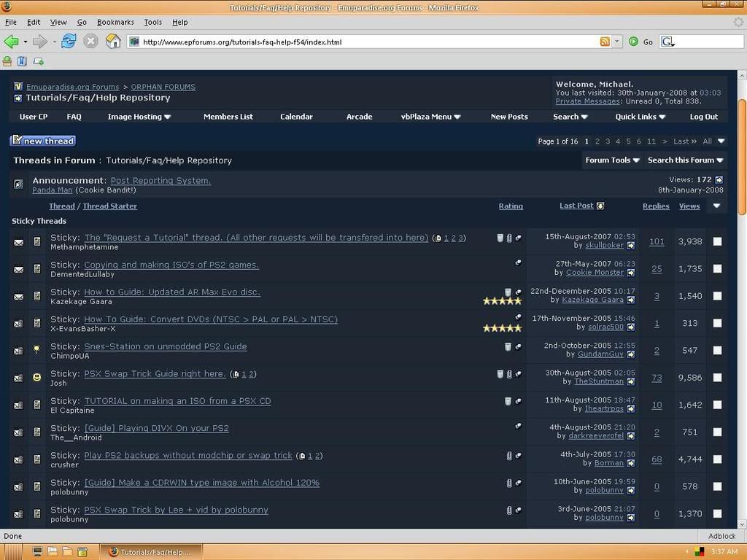Viewport: 747px width, 560px height.
Task: Click the Stop loading icon
Action: click(90, 42)
